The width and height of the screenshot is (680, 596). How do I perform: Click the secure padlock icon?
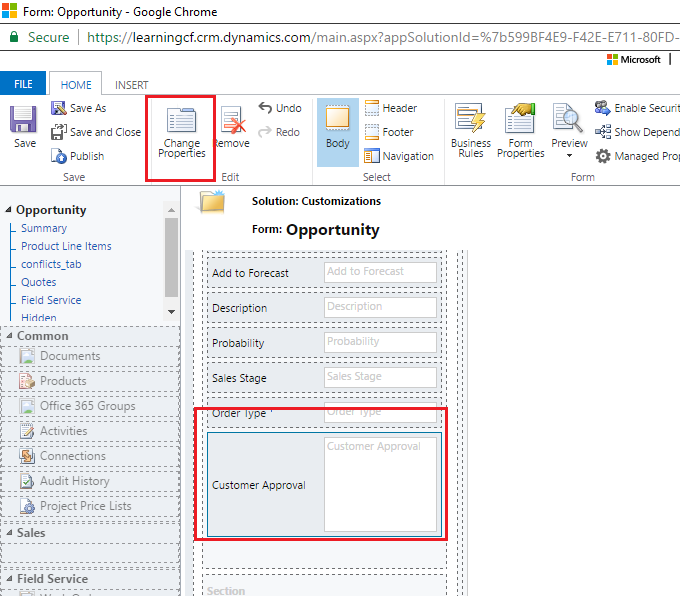[x=14, y=37]
